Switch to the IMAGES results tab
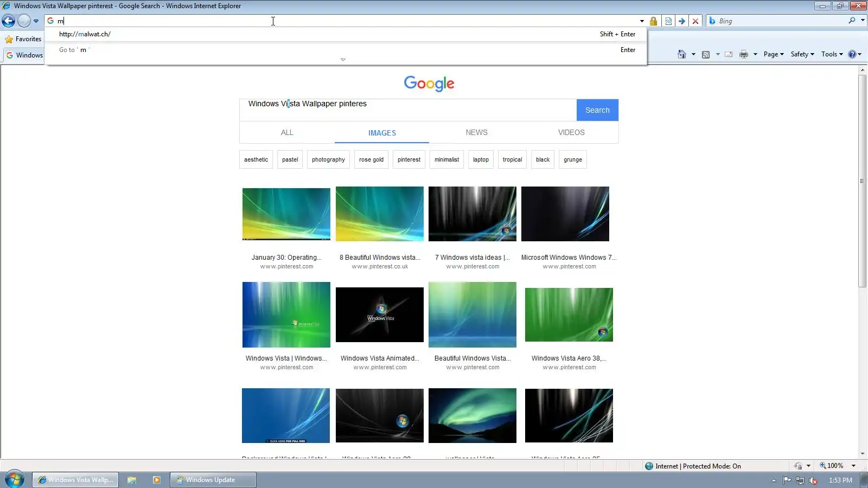The image size is (868, 488). point(382,133)
